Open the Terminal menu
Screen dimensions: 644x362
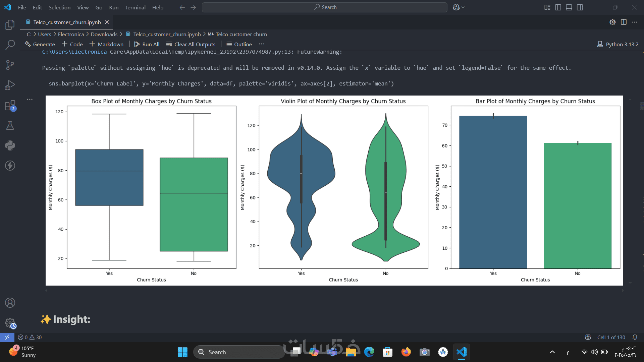135,7
